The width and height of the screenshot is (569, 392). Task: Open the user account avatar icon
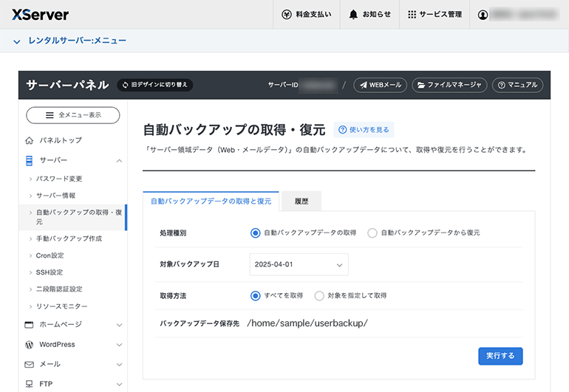(483, 15)
